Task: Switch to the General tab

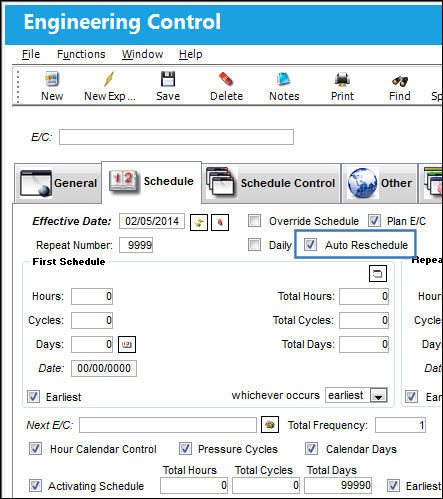Action: coord(58,183)
